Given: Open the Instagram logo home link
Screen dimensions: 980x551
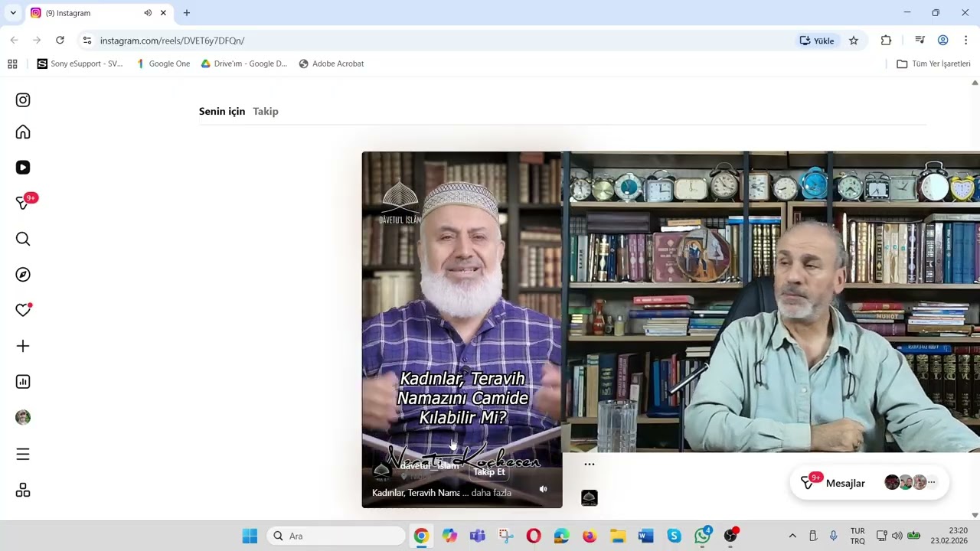Looking at the screenshot, I should pyautogui.click(x=23, y=100).
